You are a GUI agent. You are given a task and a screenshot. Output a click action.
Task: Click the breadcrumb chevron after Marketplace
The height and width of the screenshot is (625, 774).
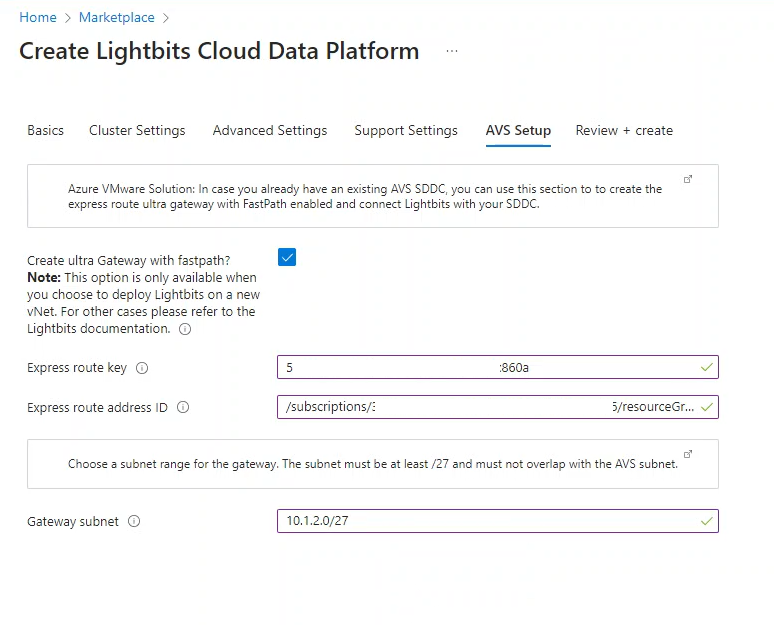166,18
